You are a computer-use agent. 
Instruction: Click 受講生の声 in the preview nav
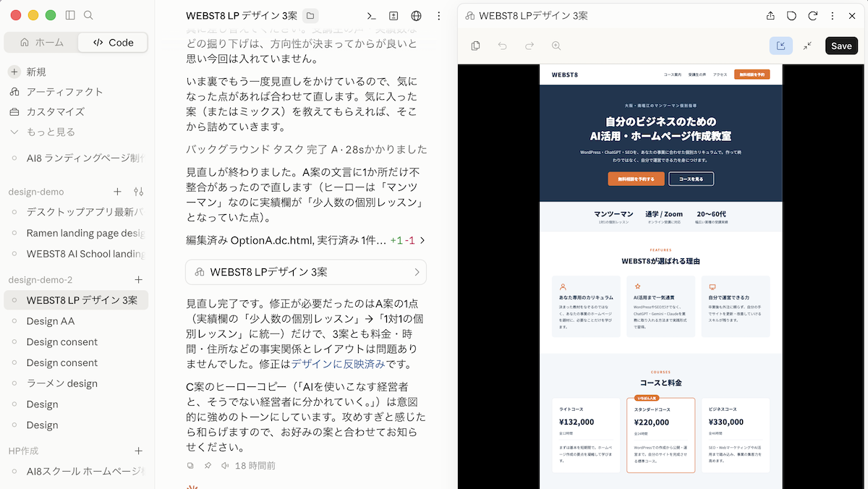pos(697,75)
